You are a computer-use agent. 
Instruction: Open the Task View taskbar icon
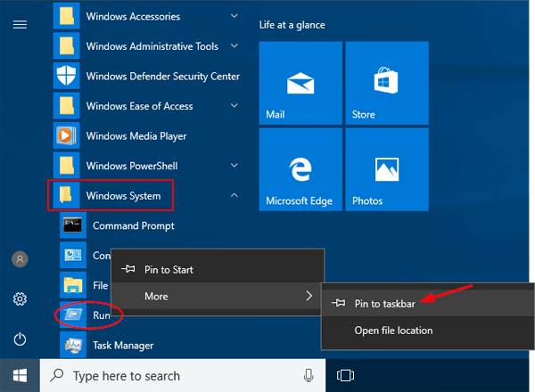346,375
